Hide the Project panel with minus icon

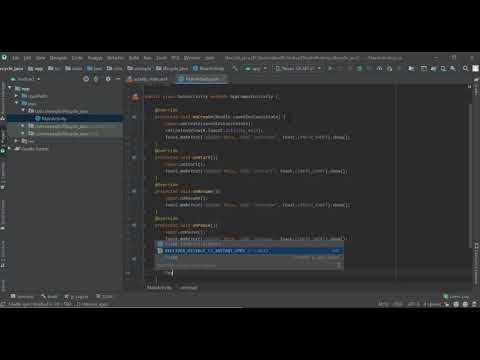click(x=118, y=79)
